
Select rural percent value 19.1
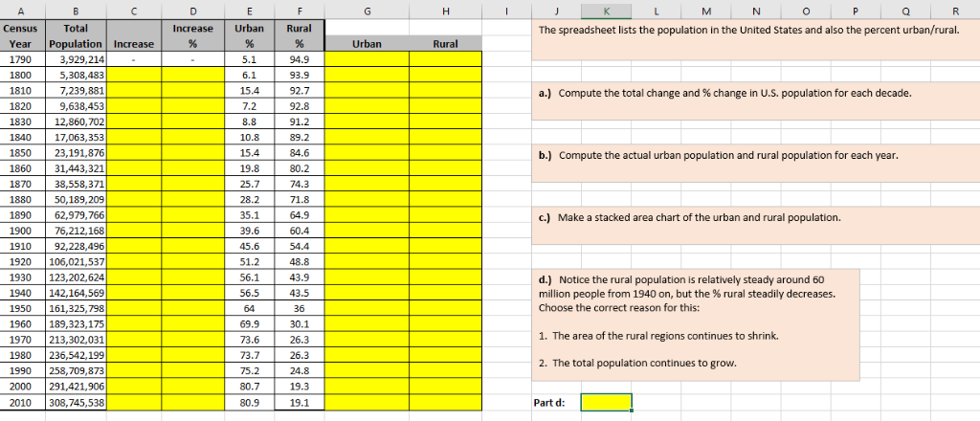coord(300,403)
